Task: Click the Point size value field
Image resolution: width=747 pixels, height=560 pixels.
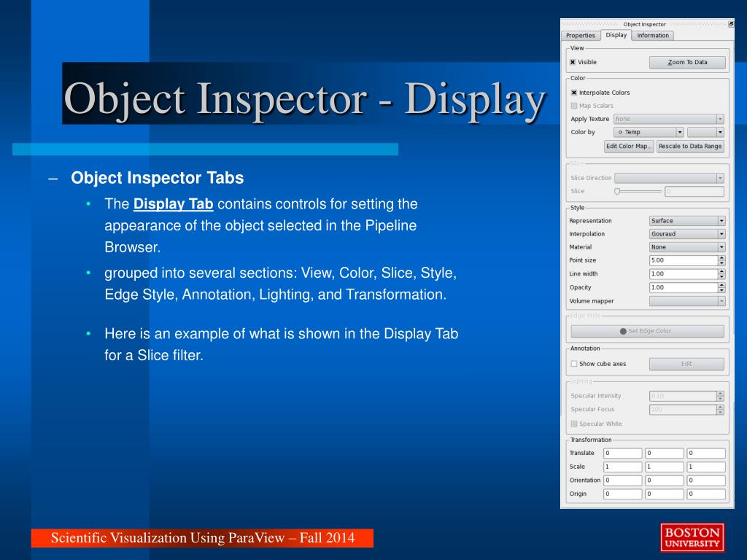Action: (x=684, y=260)
